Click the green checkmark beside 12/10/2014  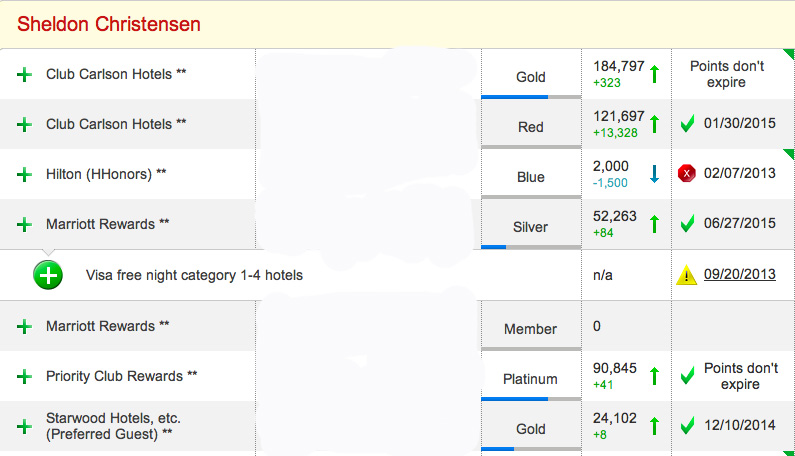(x=687, y=425)
